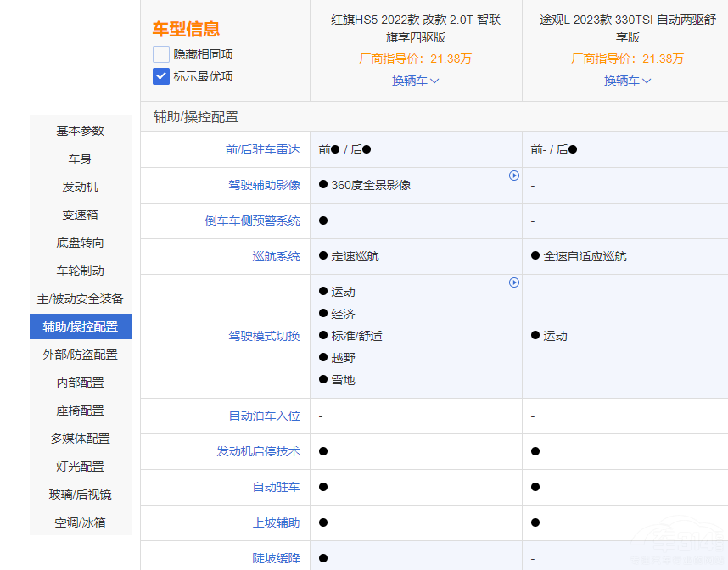
Task: Open 倒车车侧预警系统 explanation link
Action: tap(252, 221)
